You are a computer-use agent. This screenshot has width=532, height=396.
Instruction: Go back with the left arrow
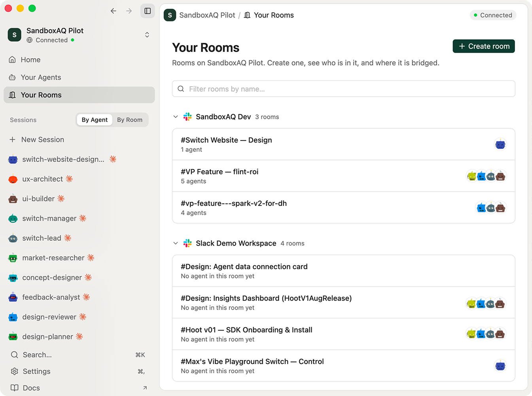click(114, 11)
